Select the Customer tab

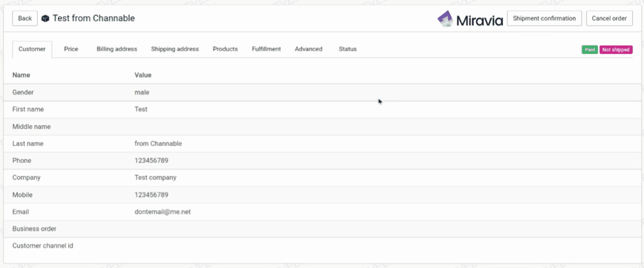tap(32, 49)
